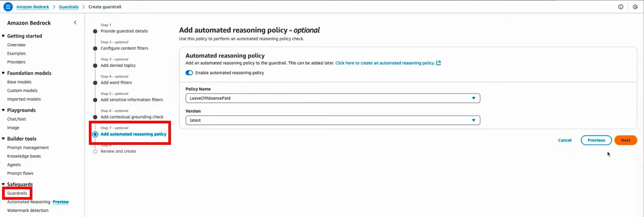Collapse the Foundation models section
Viewport: 644px width, 217px height.
point(4,73)
